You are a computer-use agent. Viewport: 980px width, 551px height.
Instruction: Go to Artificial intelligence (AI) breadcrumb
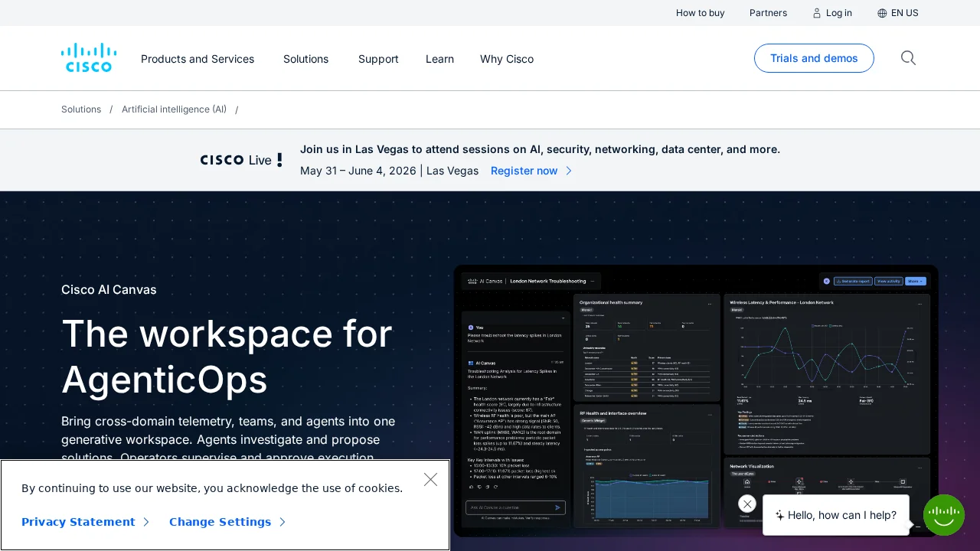174,109
